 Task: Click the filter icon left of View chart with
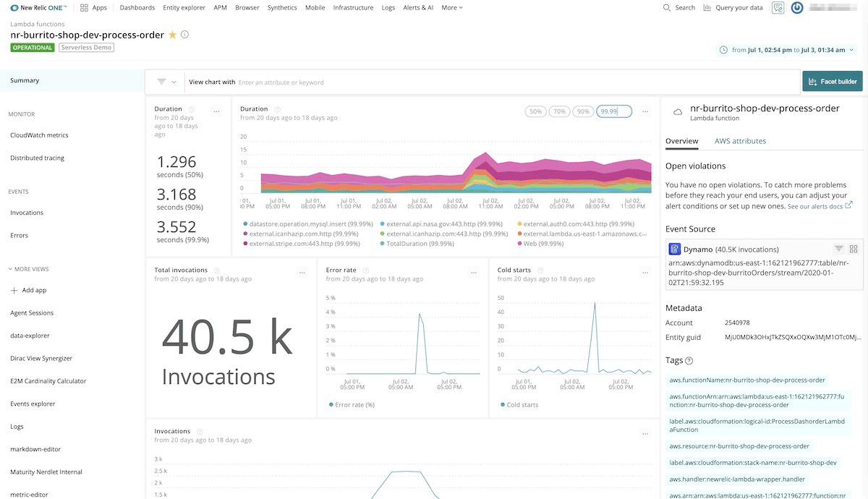point(161,82)
